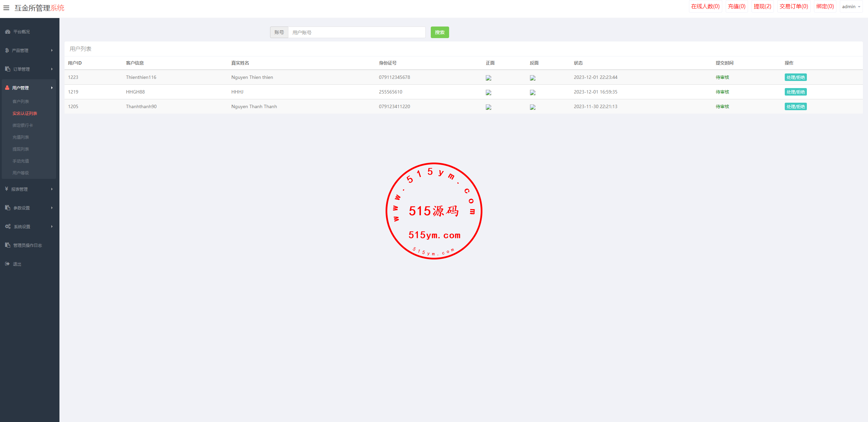Click the 平台概况 dashboard icon
Viewport: 868px width, 422px height.
click(7, 32)
